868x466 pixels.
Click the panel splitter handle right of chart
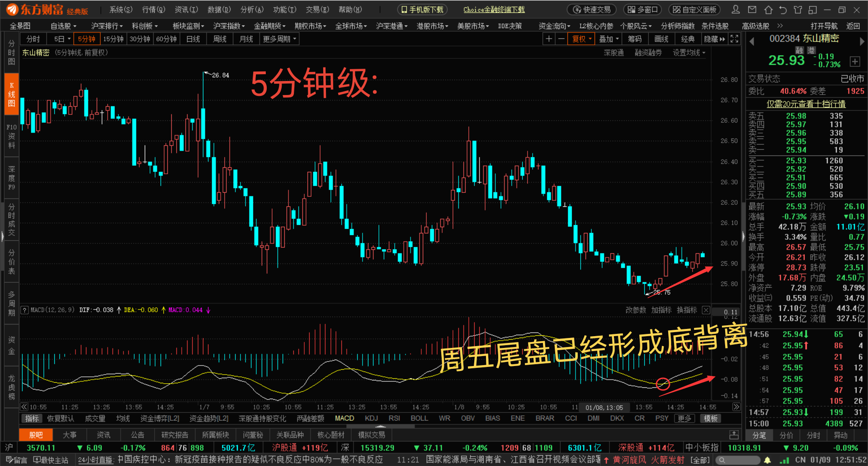[x=743, y=236]
